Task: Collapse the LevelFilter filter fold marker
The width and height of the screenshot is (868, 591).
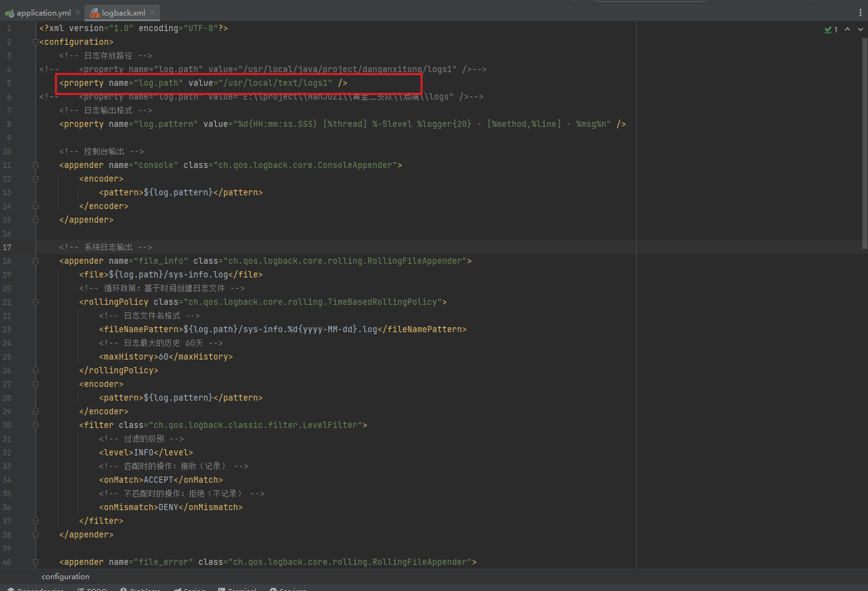Action: [x=35, y=426]
